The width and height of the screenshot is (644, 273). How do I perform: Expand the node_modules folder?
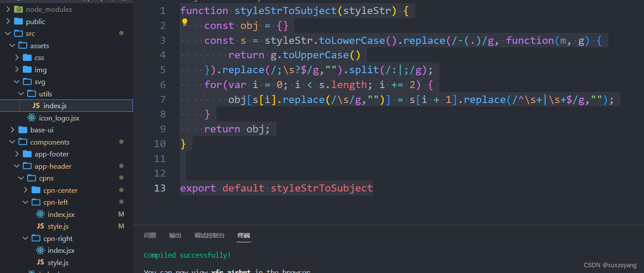tap(7, 9)
